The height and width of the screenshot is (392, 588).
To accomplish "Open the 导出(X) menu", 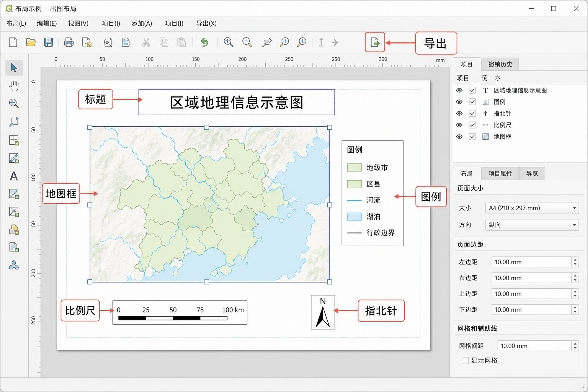I will coord(206,23).
